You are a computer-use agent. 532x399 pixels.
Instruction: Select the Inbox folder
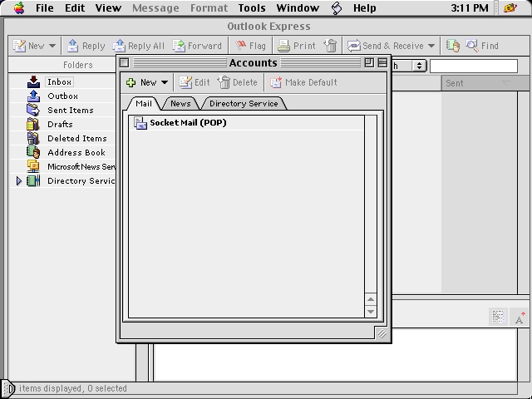(x=59, y=81)
